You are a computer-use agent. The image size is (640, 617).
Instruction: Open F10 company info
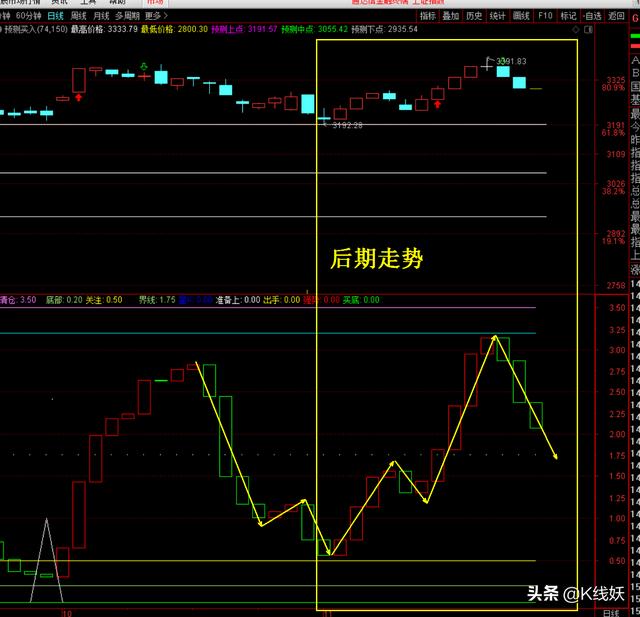pos(545,16)
